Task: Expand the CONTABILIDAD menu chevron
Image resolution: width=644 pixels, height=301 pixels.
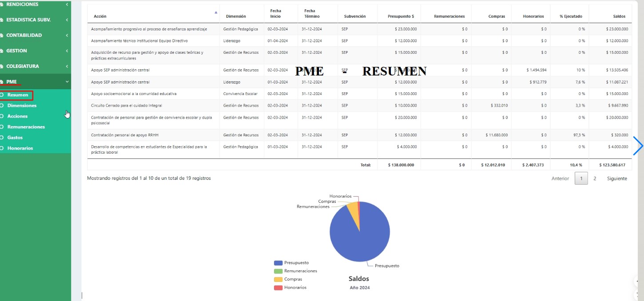Action: click(x=67, y=36)
